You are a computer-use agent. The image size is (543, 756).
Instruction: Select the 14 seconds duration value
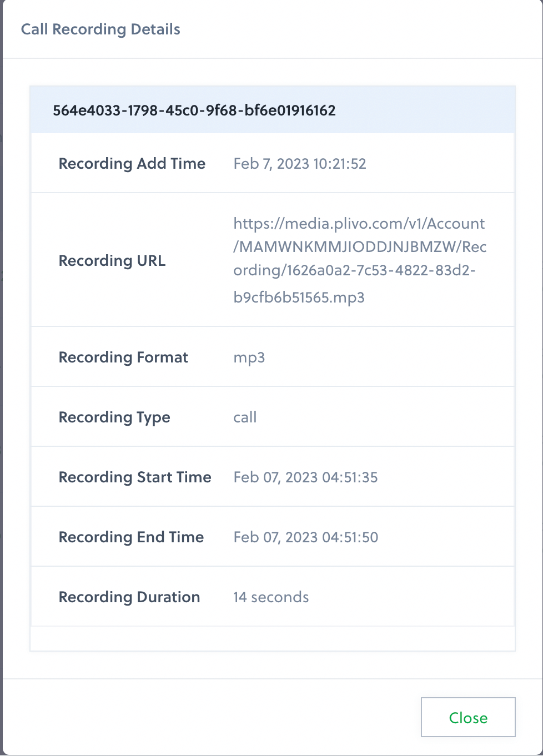pos(271,597)
